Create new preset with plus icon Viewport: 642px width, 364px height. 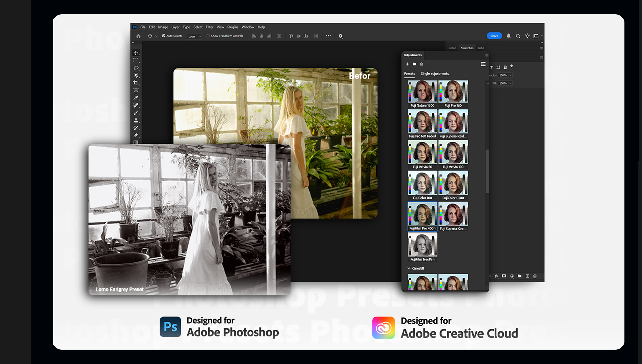[x=408, y=64]
